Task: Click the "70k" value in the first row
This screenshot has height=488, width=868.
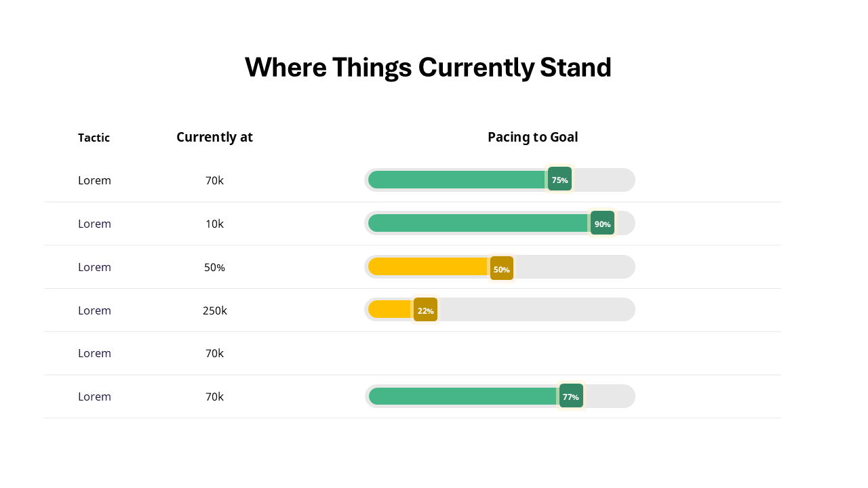Action: [214, 180]
